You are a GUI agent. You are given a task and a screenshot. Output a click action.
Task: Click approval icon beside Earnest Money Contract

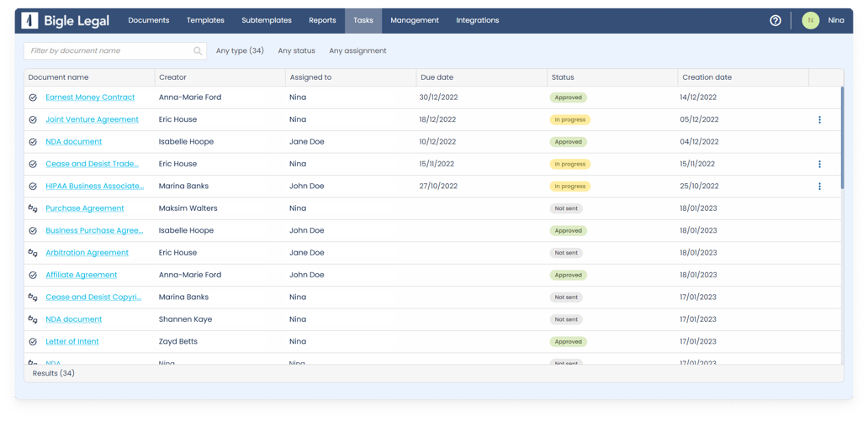33,97
